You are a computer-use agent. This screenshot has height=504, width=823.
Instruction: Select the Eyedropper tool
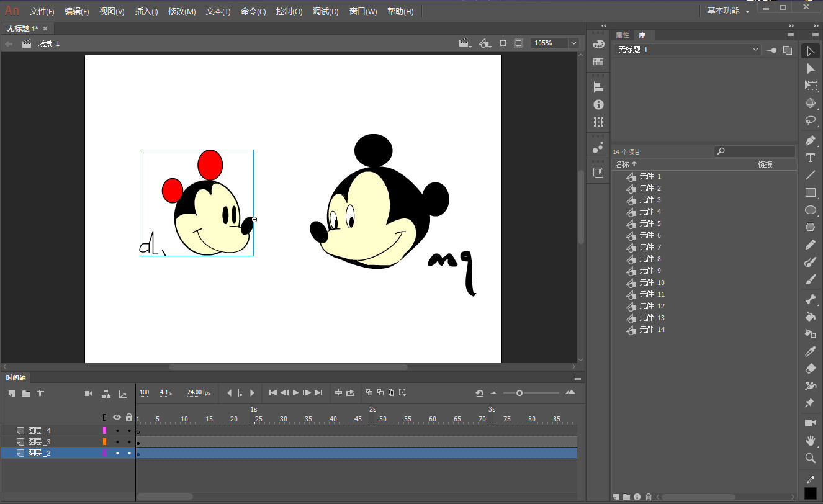811,351
